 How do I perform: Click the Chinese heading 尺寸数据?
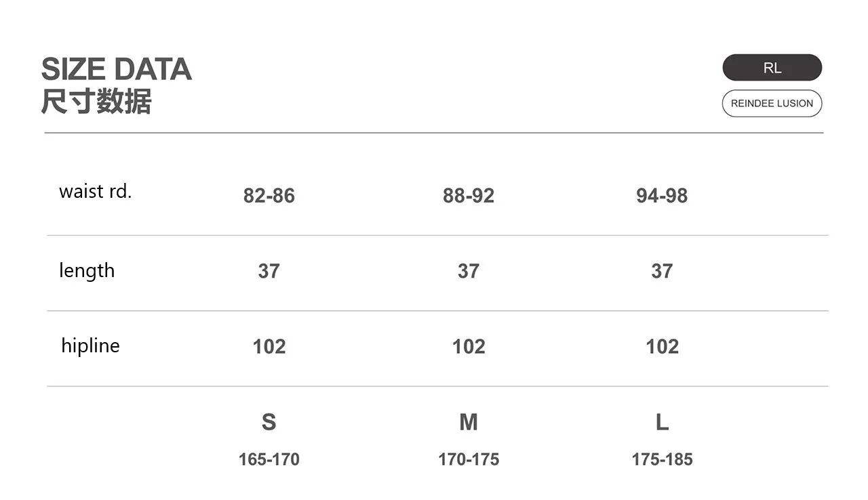(x=96, y=102)
